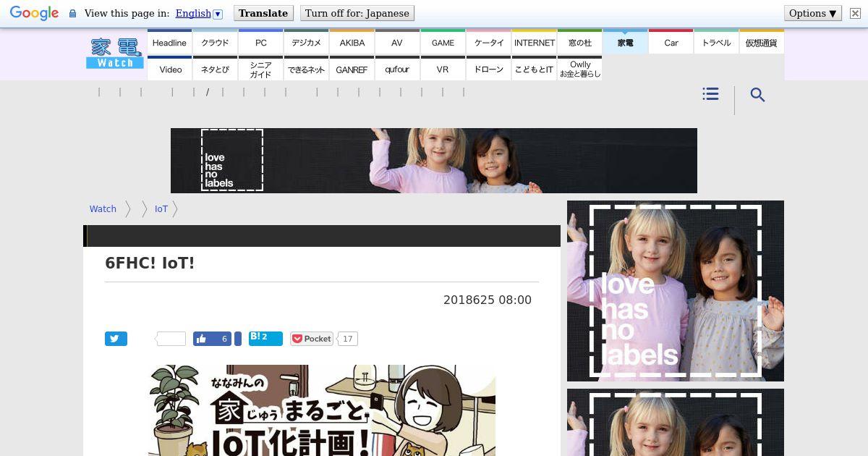Open the Owlly お金と暮らし tab
The width and height of the screenshot is (868, 456).
tap(579, 69)
